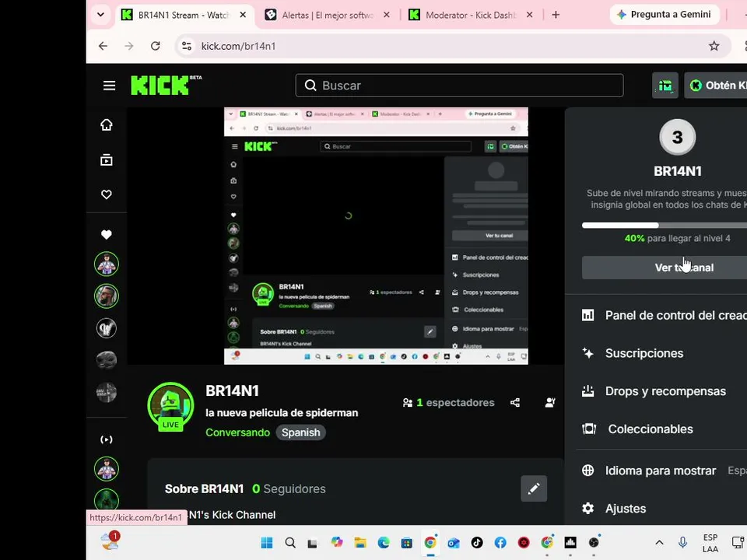Open the first followed channel avatar

click(107, 264)
